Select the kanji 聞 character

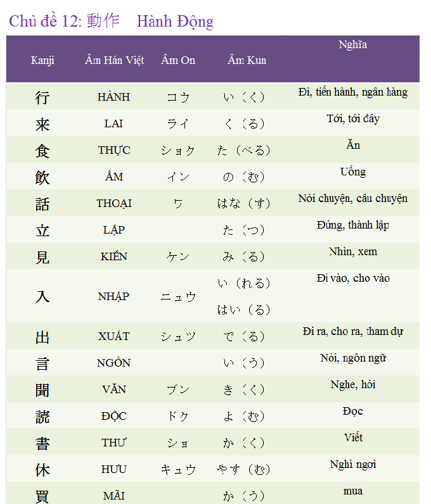click(42, 390)
